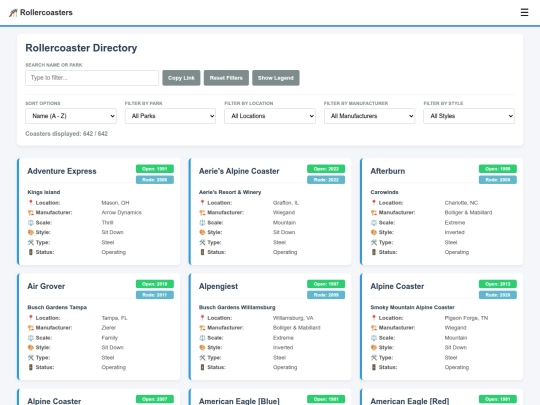The image size is (540, 405).
Task: Select the Adventure Express card title
Action: pyautogui.click(x=62, y=171)
